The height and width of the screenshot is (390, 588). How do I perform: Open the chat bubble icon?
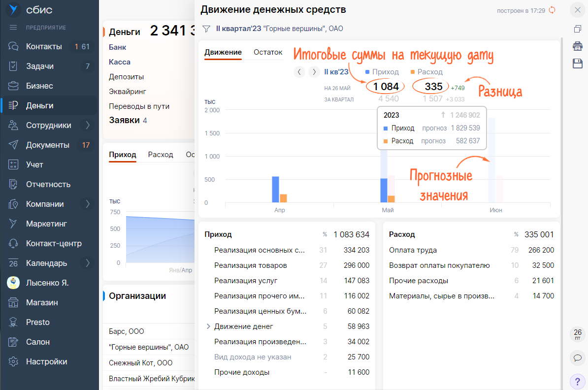578,357
